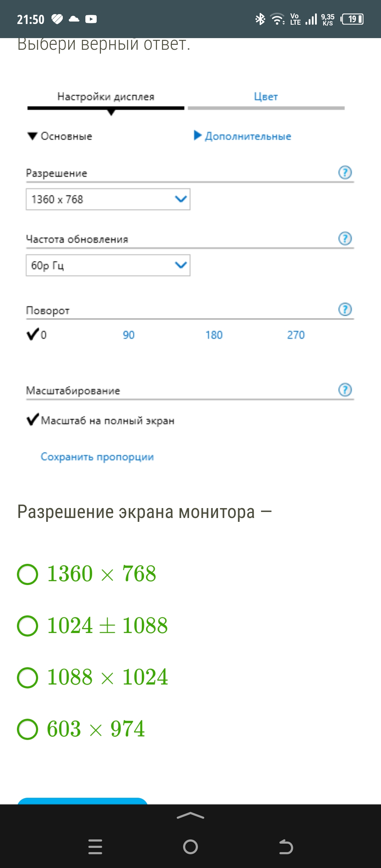This screenshot has height=868, width=381.
Task: Choose the 1088 × 1024 answer
Action: [x=28, y=677]
